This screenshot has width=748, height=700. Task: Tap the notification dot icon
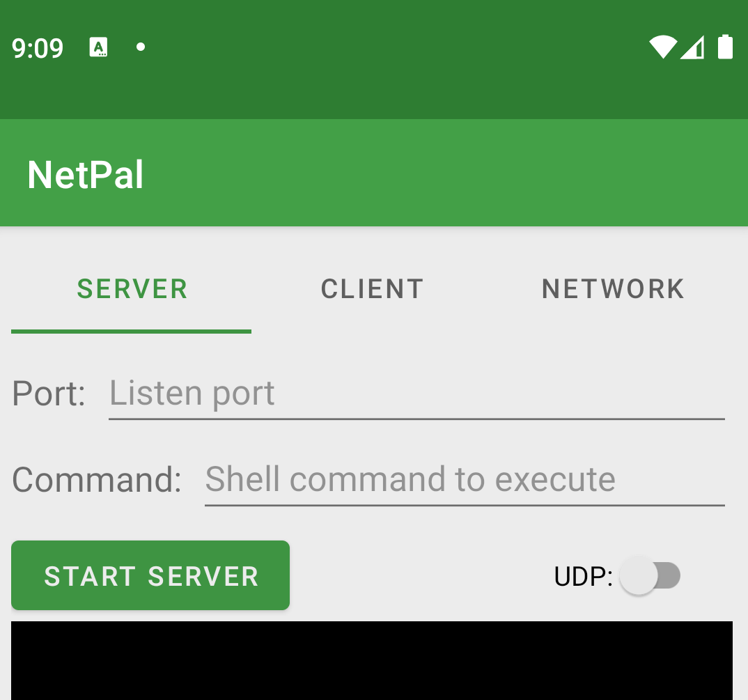(140, 47)
